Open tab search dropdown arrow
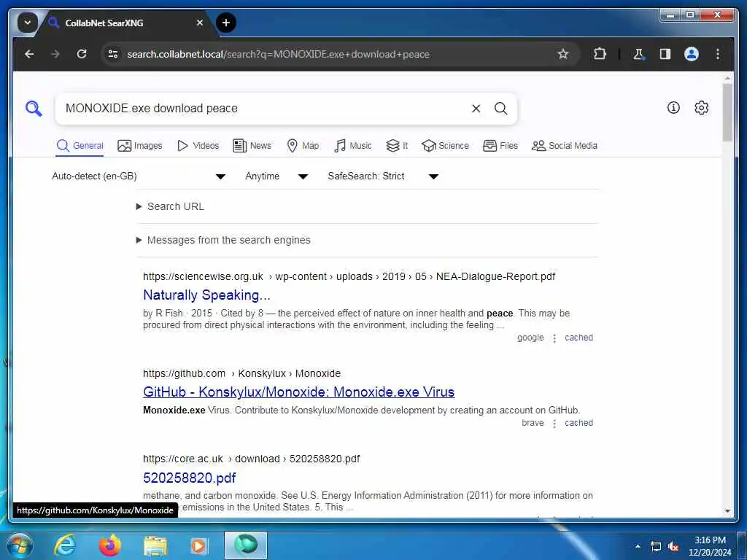The width and height of the screenshot is (747, 560). 28,23
